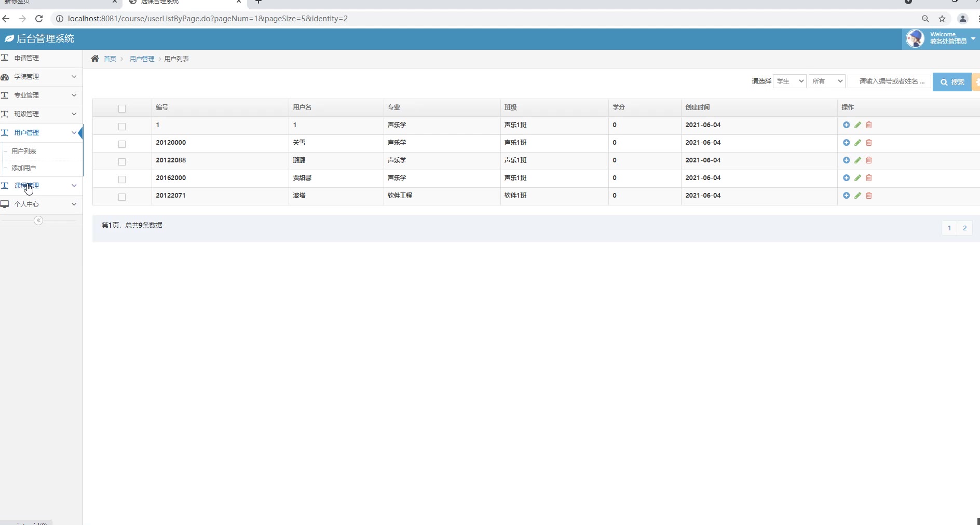Collapse the sidebar with the double-arrow icon
Screen dimensions: 980x525
pyautogui.click(x=38, y=220)
